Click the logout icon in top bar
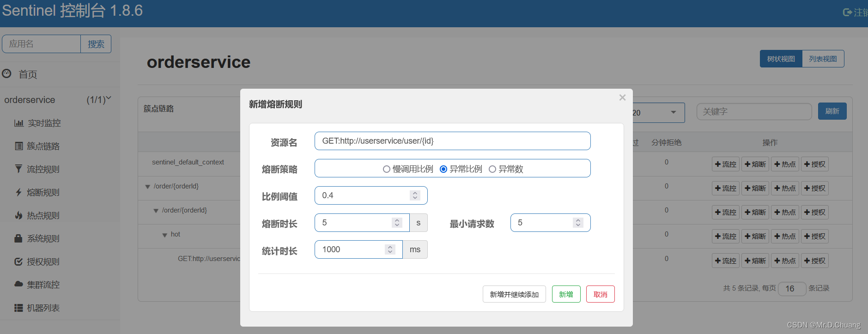Image resolution: width=868 pixels, height=334 pixels. click(x=847, y=12)
